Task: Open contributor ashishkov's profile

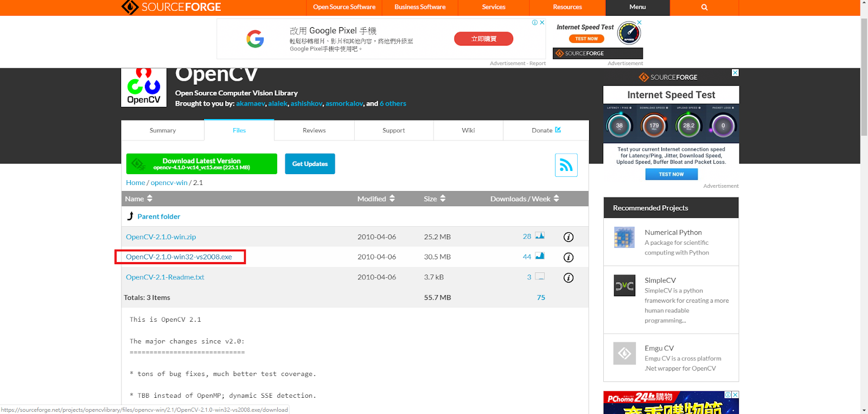Action: point(307,104)
